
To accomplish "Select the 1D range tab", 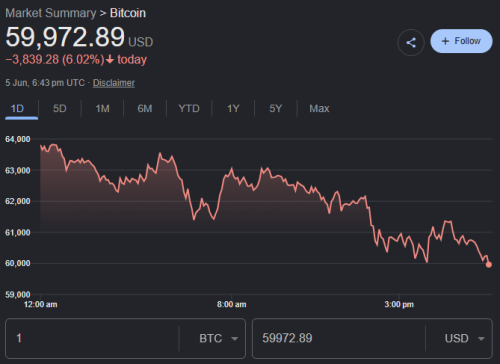I will coord(17,108).
